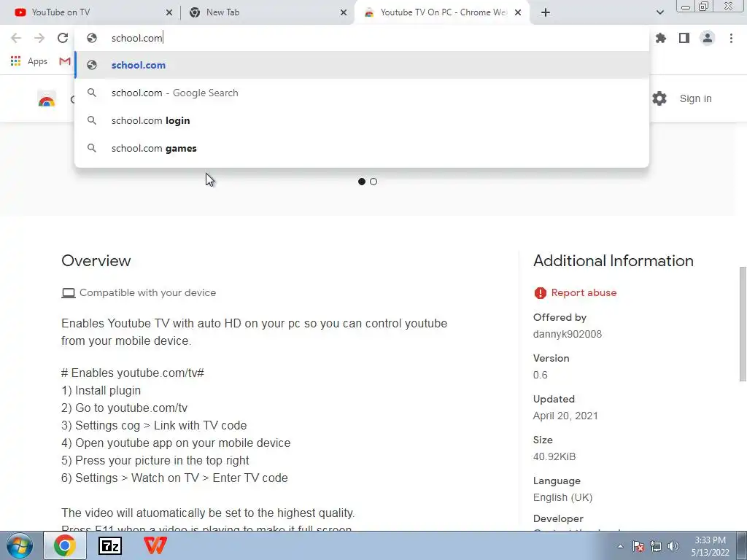Open the Chrome profile avatar
The width and height of the screenshot is (747, 560).
point(708,38)
